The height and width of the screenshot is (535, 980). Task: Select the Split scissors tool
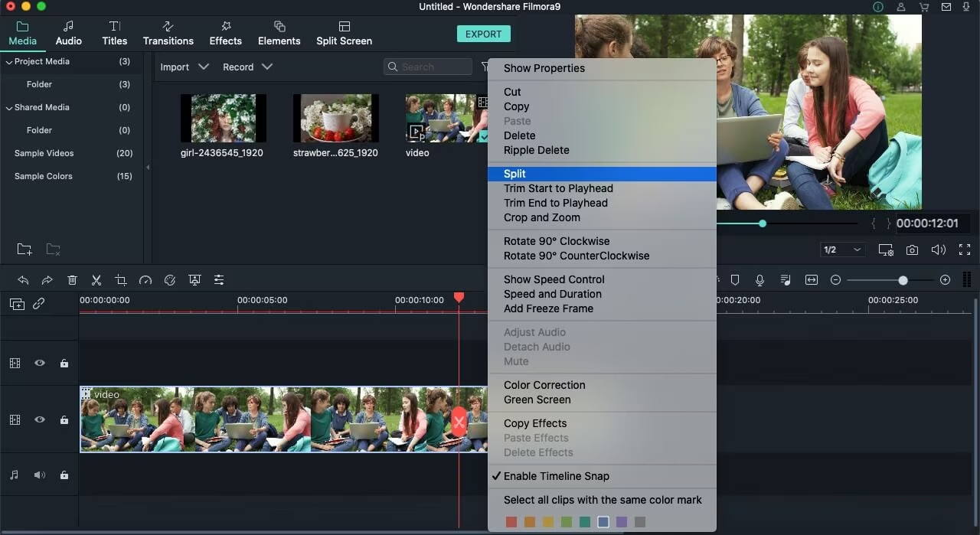pyautogui.click(x=96, y=279)
